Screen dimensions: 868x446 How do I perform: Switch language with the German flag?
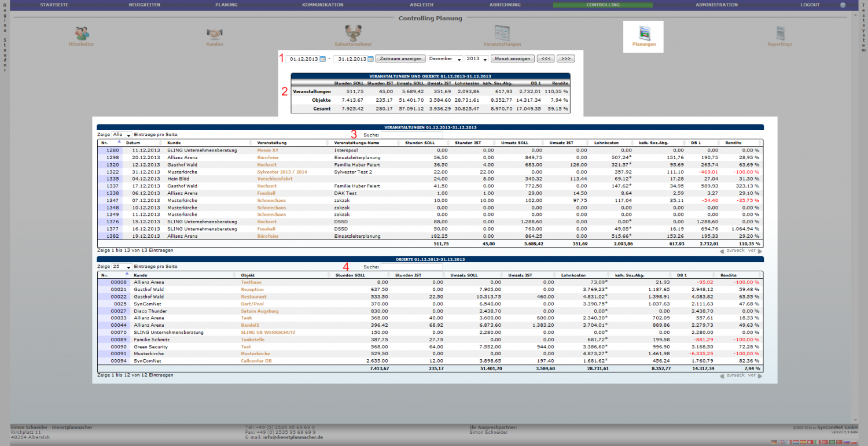pyautogui.click(x=775, y=442)
